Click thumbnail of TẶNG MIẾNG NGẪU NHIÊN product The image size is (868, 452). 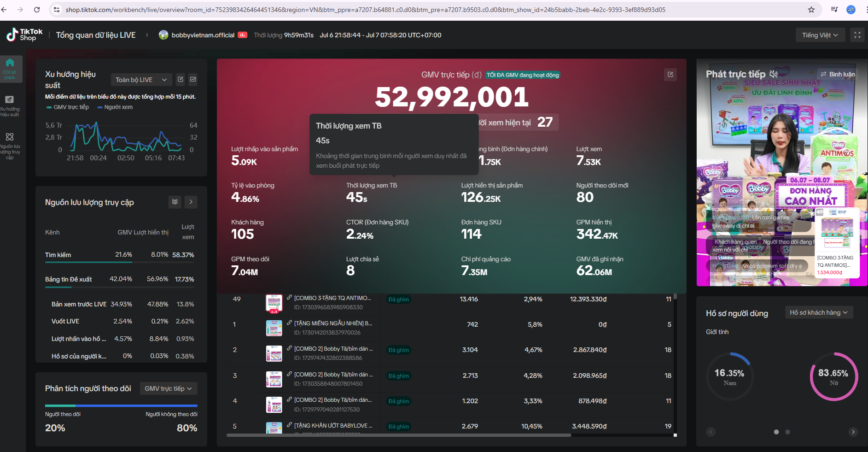(x=274, y=328)
